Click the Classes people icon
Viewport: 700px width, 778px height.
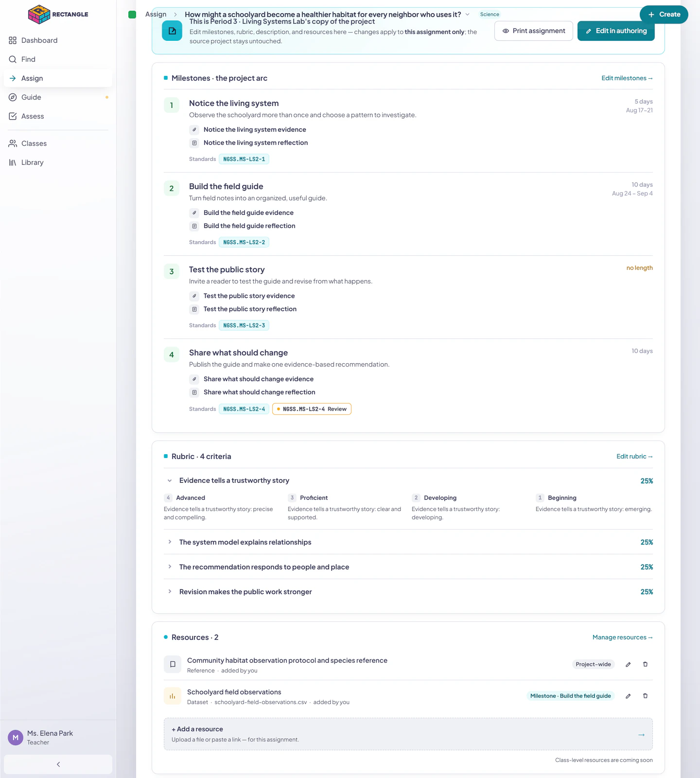(x=13, y=143)
